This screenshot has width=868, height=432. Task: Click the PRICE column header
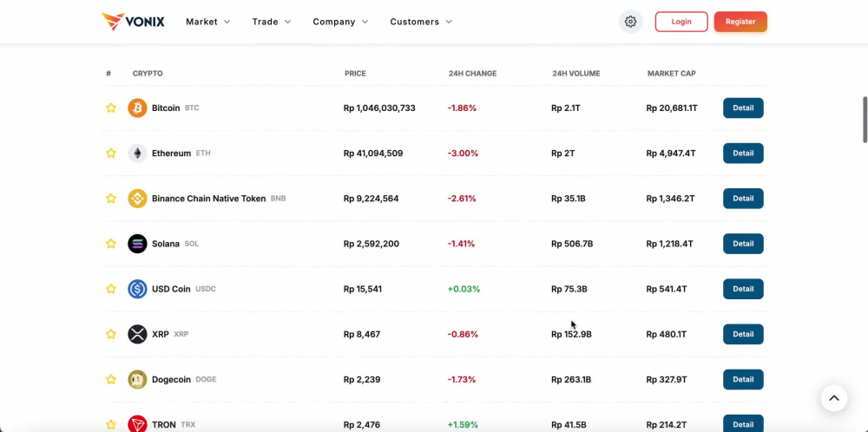click(x=355, y=74)
